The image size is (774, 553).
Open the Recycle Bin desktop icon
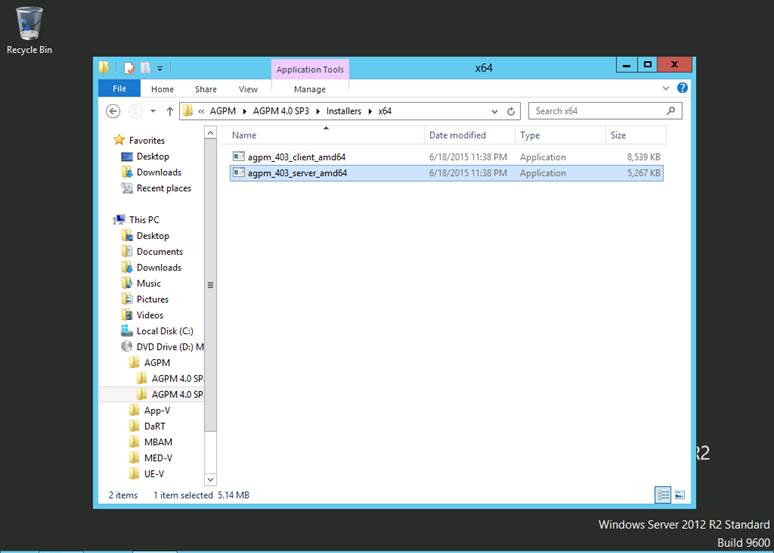29,30
